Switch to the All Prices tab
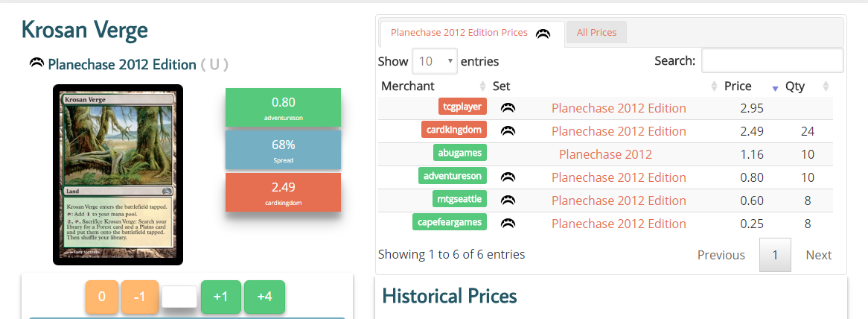Screen dimensions: 868x319 point(596,33)
